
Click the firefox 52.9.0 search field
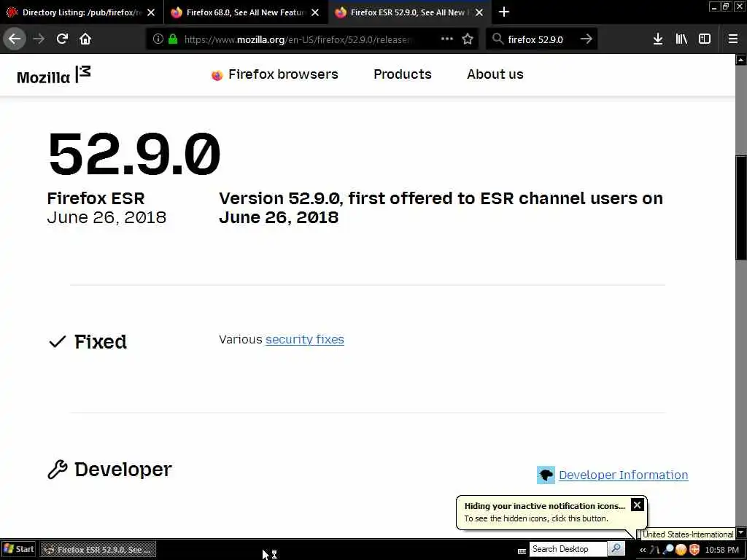(541, 39)
